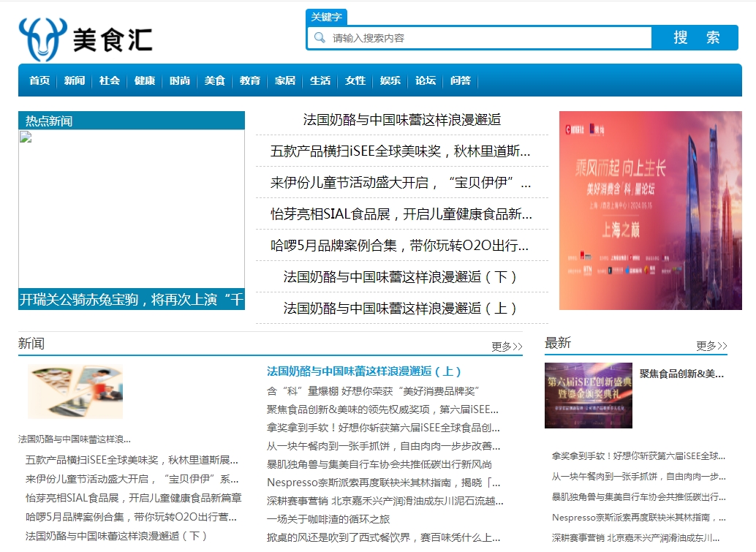Open blue title 法国奶酪与中国味蕾这样浪漫邂逅（上）
Viewport: 756px width, 552px height.
(364, 371)
